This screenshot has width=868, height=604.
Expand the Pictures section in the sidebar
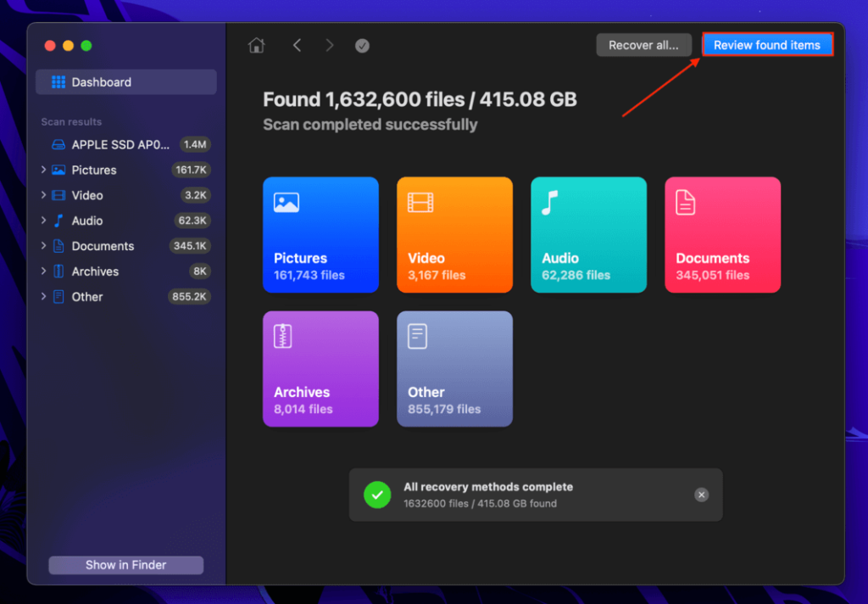[44, 170]
